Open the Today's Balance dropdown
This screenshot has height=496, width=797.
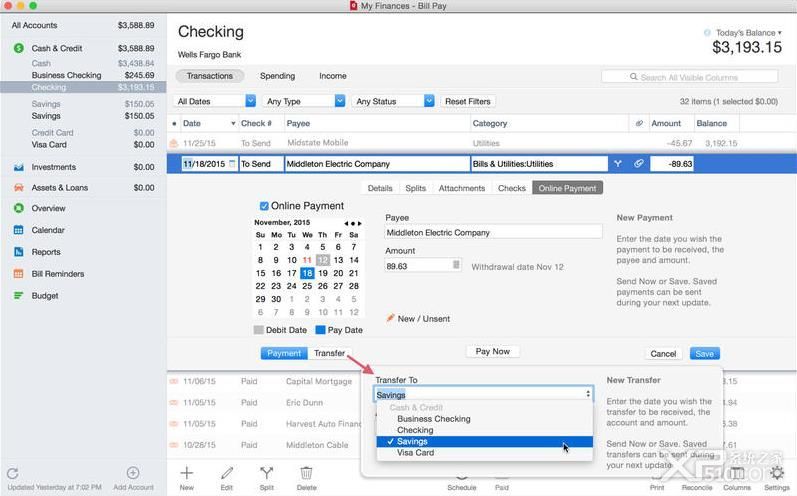pyautogui.click(x=749, y=33)
